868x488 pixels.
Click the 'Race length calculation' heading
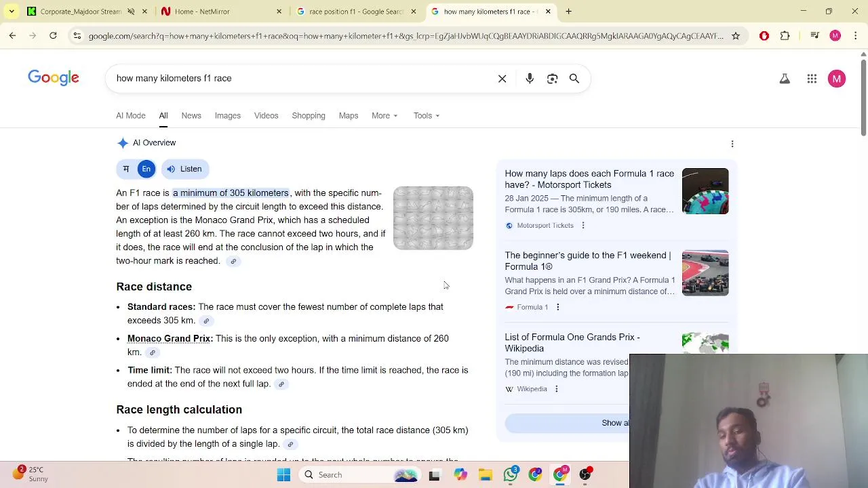pos(179,410)
